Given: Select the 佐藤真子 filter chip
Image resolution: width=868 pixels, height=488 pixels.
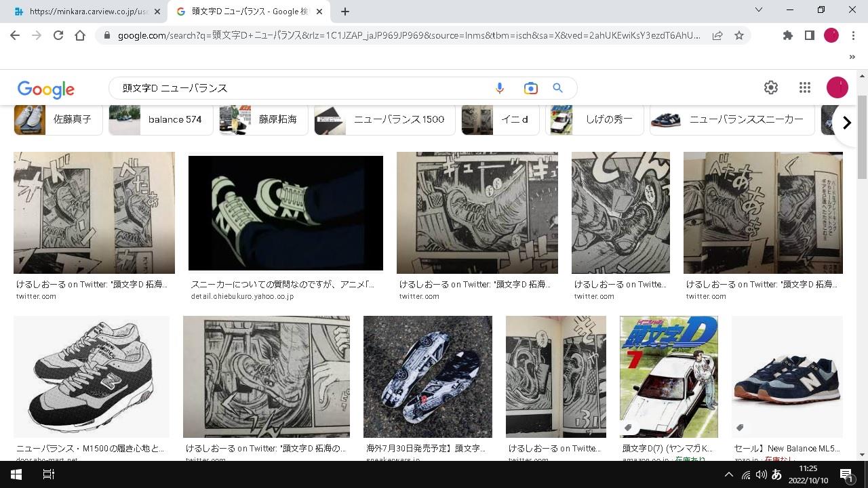Looking at the screenshot, I should tap(58, 119).
